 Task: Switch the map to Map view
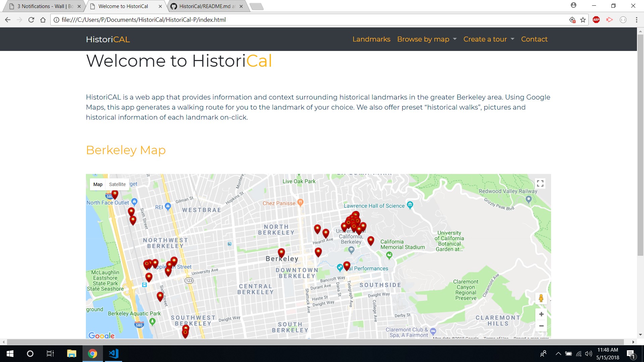tap(98, 184)
